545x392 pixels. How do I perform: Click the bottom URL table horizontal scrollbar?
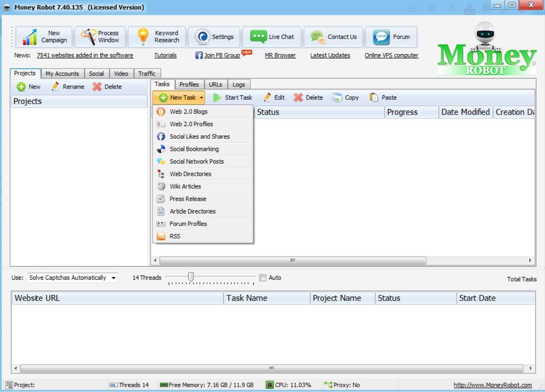[x=271, y=369]
